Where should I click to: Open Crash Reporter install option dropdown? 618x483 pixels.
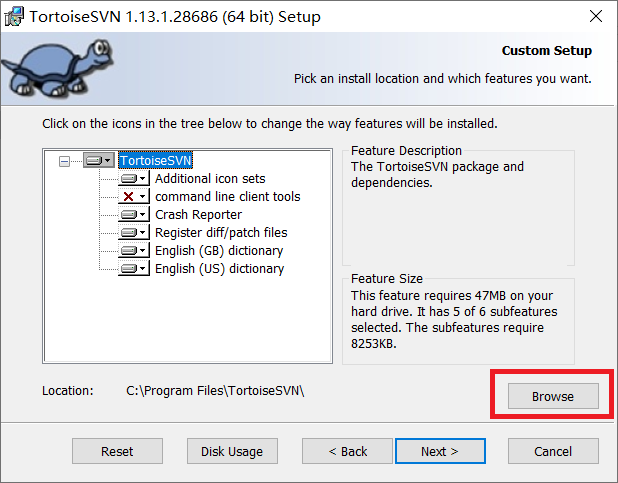coord(134,214)
